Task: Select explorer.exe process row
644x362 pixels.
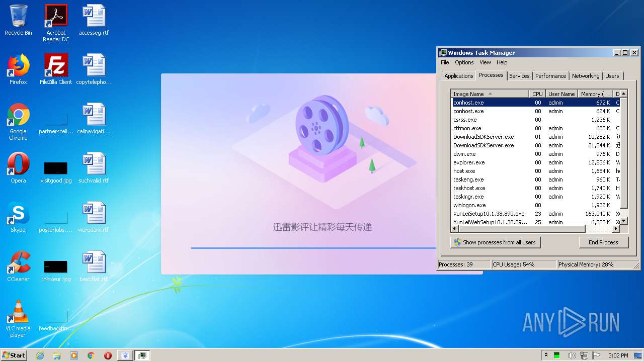Action: click(x=535, y=162)
